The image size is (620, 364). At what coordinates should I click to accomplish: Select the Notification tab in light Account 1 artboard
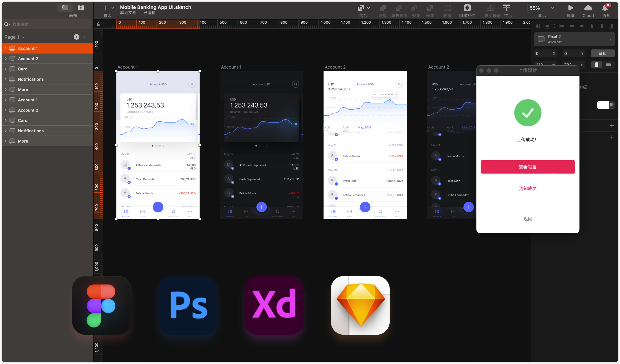pos(174,213)
